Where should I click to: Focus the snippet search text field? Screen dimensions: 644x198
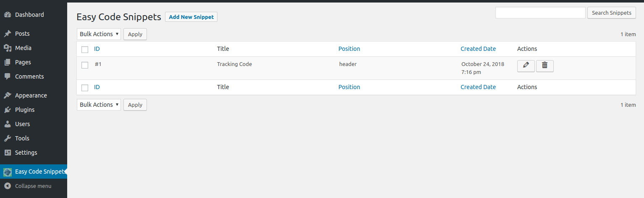[540, 13]
